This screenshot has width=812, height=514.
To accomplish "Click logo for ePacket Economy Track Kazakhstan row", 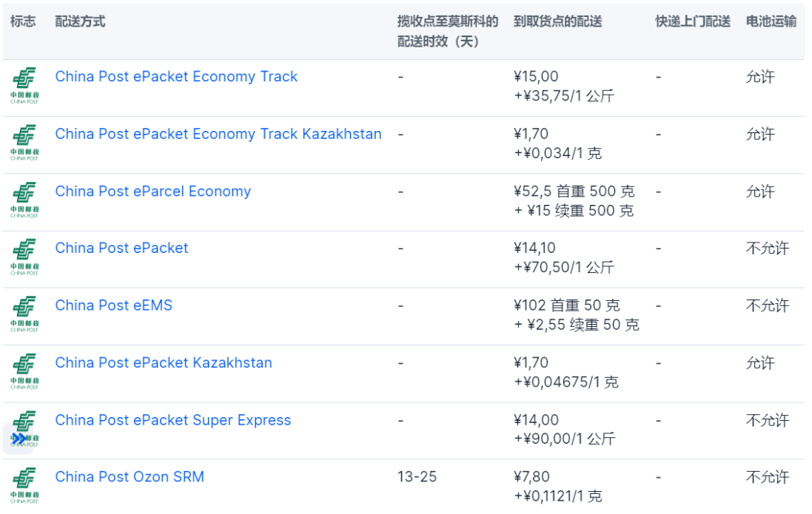I will (24, 143).
